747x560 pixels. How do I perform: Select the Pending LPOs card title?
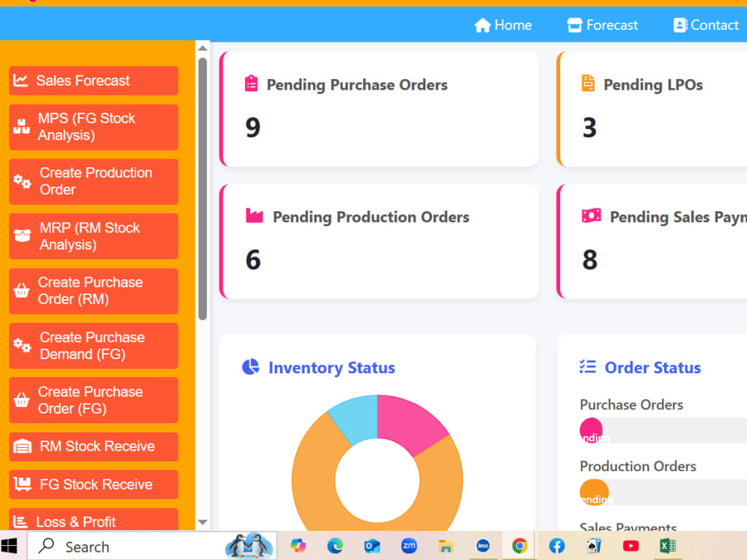(653, 85)
